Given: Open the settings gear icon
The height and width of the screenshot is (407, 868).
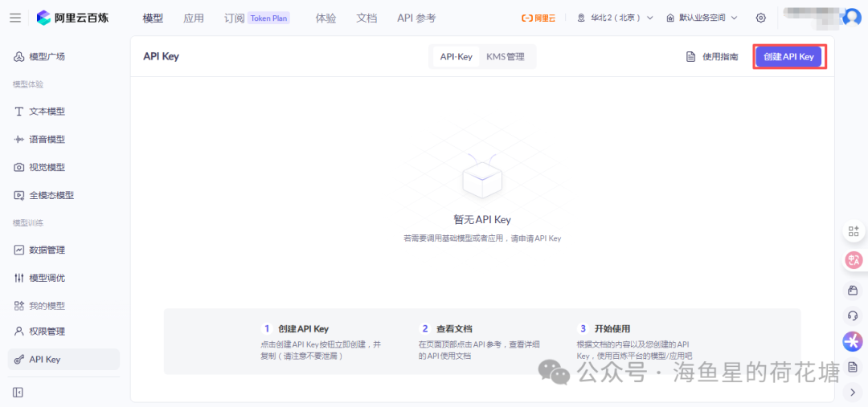Looking at the screenshot, I should click(x=760, y=18).
